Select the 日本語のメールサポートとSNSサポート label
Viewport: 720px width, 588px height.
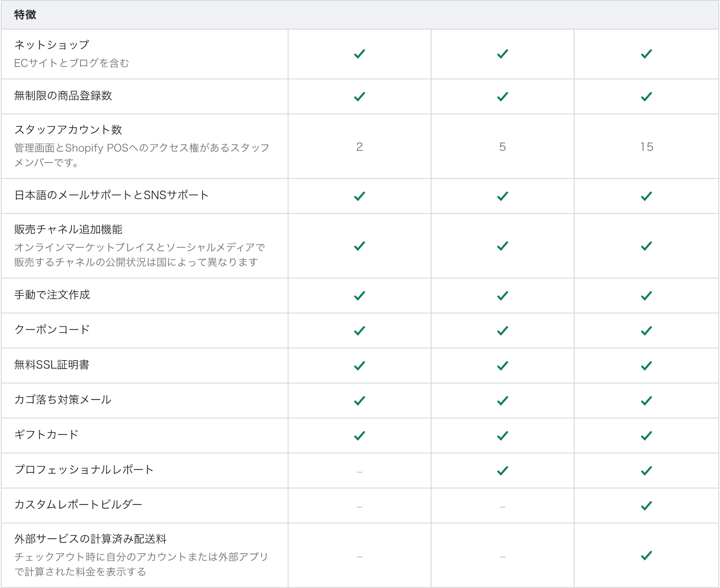(x=112, y=195)
